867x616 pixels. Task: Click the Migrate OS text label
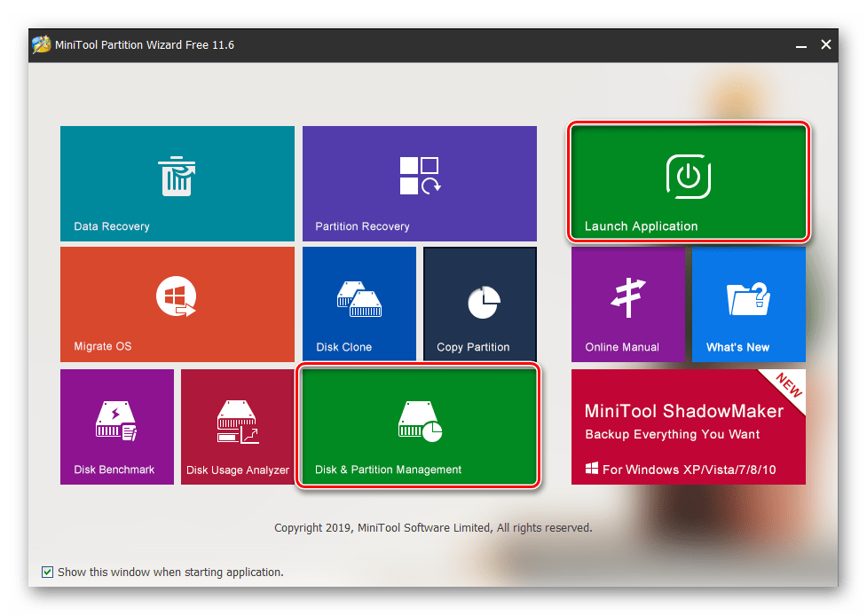pyautogui.click(x=102, y=347)
